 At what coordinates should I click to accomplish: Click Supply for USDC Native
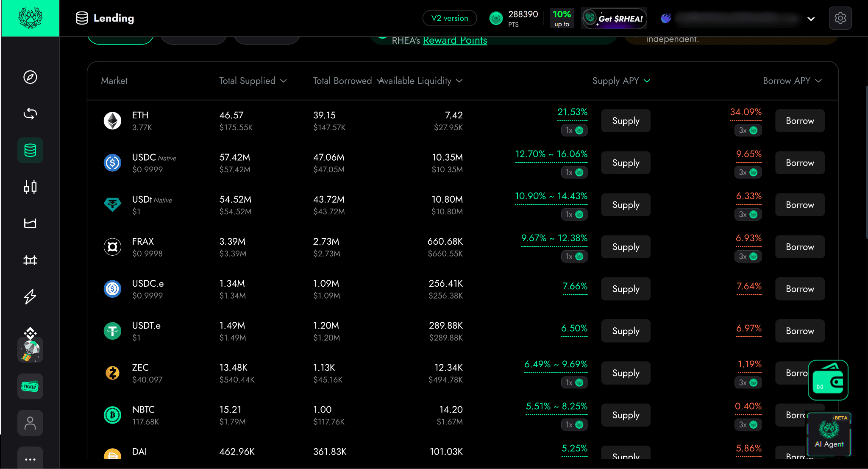pyautogui.click(x=626, y=163)
